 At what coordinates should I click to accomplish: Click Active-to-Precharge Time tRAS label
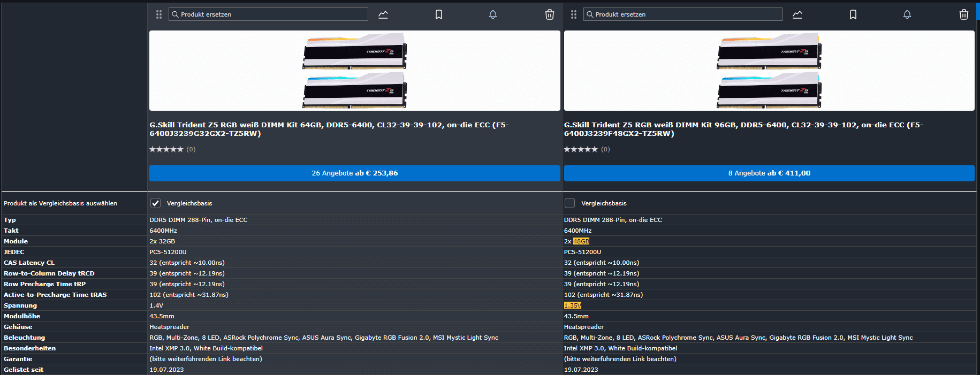click(x=55, y=295)
